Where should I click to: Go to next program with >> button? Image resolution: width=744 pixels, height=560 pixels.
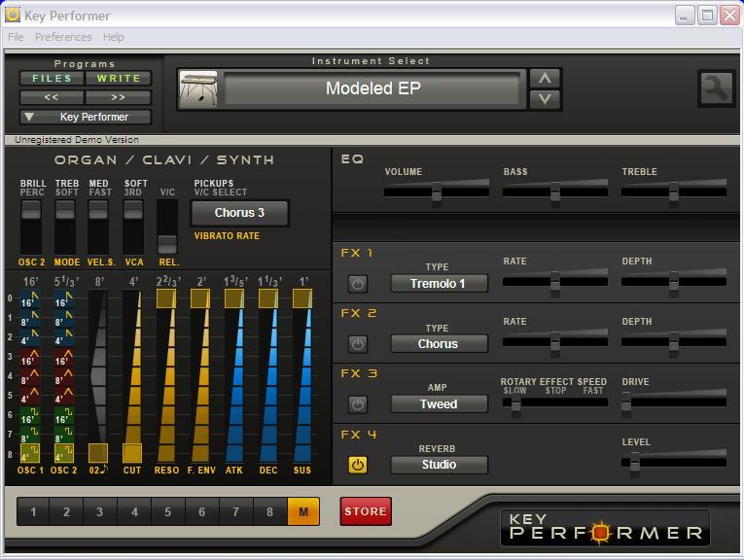coord(119,97)
